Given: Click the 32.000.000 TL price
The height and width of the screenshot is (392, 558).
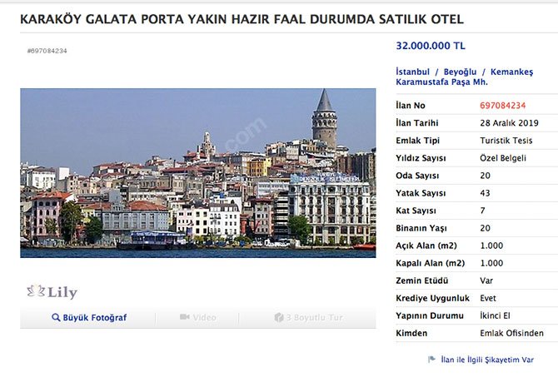Looking at the screenshot, I should (431, 47).
